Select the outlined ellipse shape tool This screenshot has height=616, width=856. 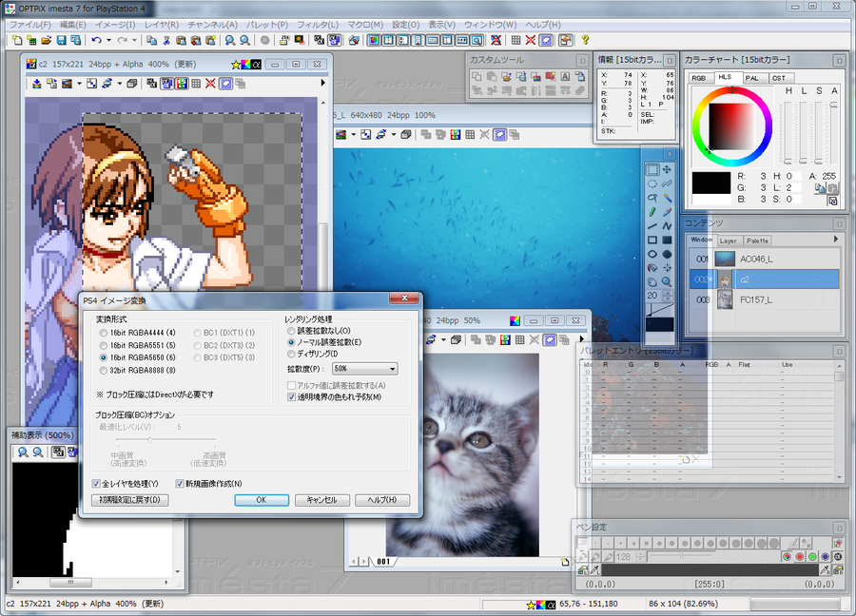tap(652, 254)
